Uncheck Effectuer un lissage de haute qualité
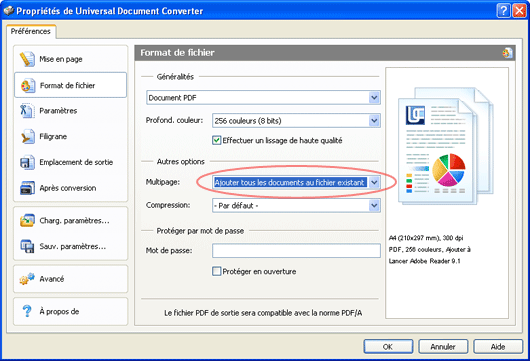The image size is (530, 361). click(216, 140)
